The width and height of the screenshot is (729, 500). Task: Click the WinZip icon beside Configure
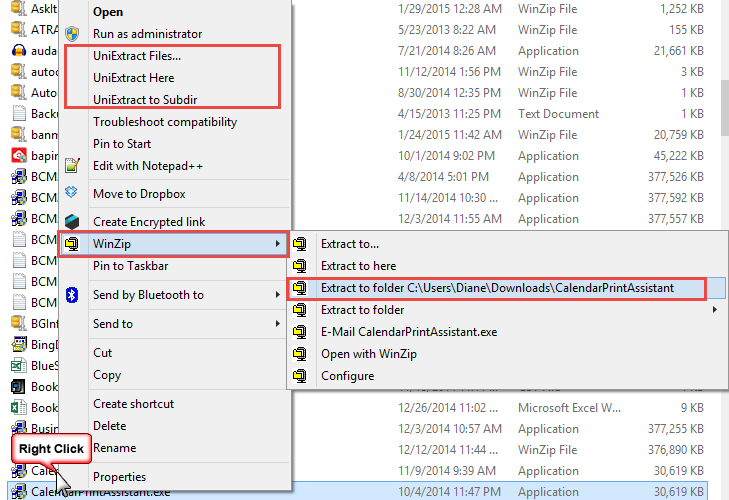[299, 376]
